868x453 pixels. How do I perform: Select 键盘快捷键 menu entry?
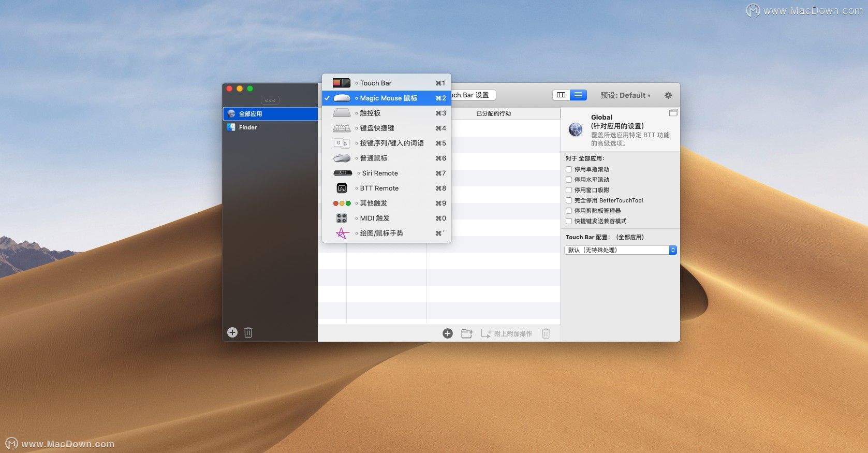pos(387,128)
